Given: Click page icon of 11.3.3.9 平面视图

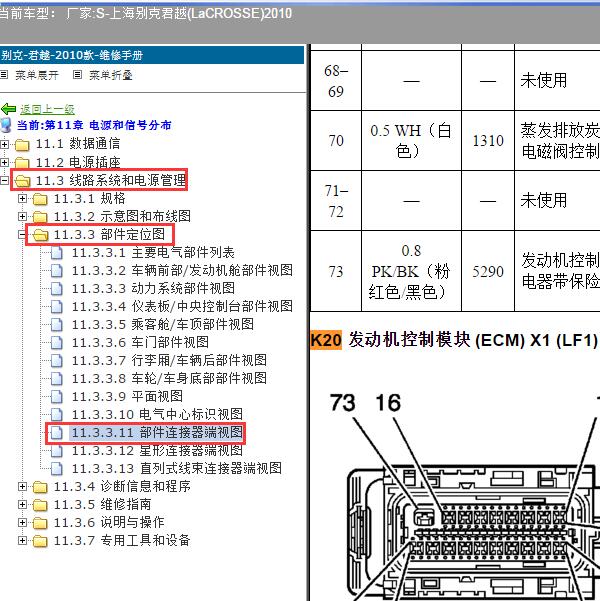Looking at the screenshot, I should pos(57,397).
